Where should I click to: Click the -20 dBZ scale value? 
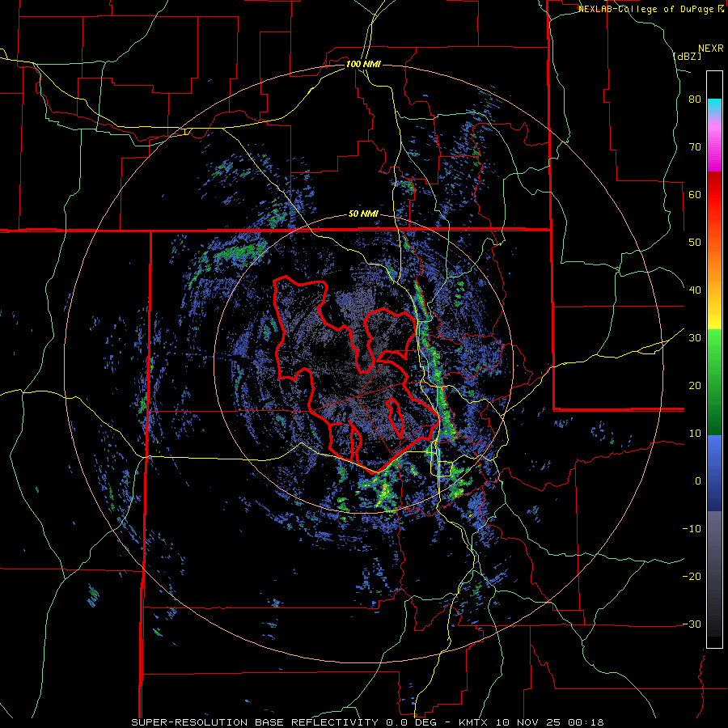[x=692, y=577]
